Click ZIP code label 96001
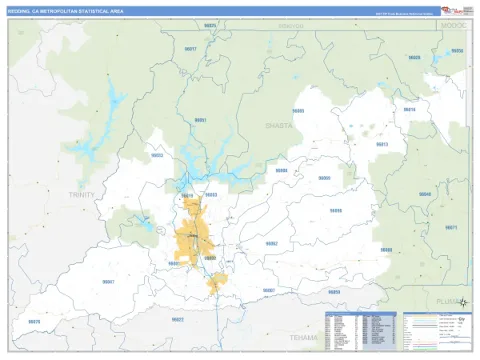Image resolution: width=480 pixels, height=360 pixels. (174, 264)
